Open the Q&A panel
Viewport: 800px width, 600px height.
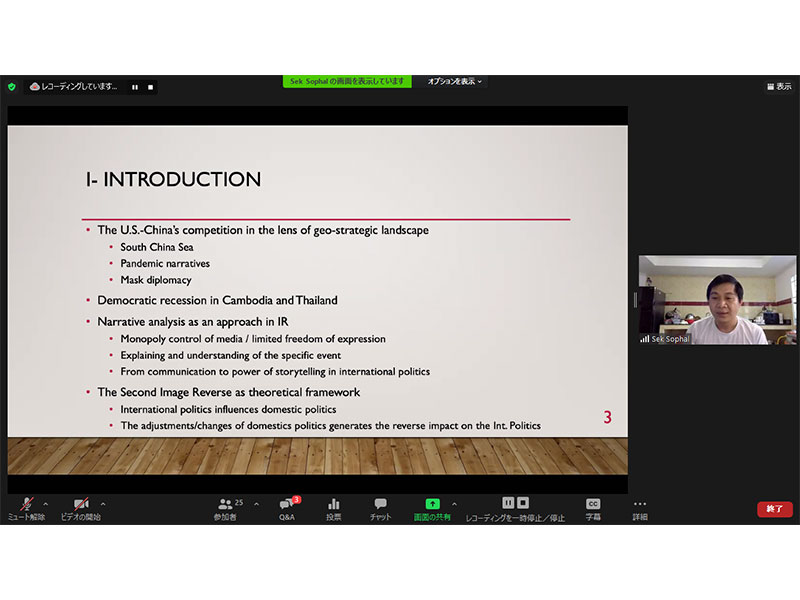tap(287, 508)
